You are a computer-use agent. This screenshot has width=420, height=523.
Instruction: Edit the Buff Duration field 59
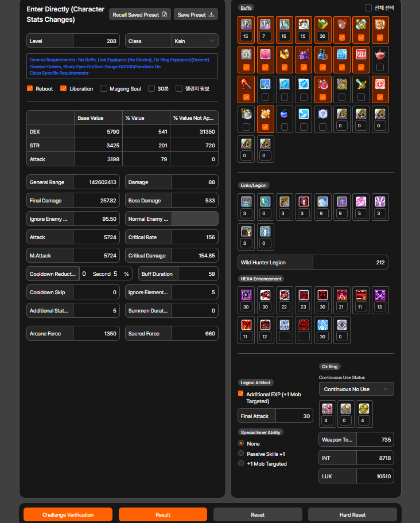click(198, 274)
